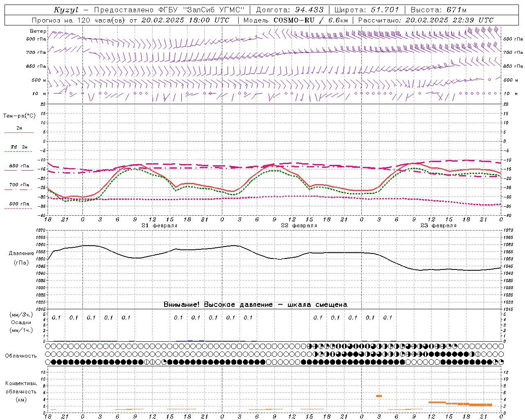
Task: Click the 700 гПа temperature legend label
Action: (x=19, y=185)
